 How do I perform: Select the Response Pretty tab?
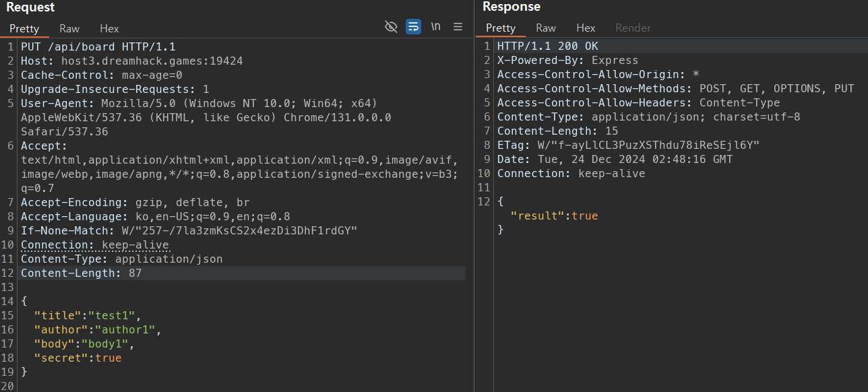501,28
